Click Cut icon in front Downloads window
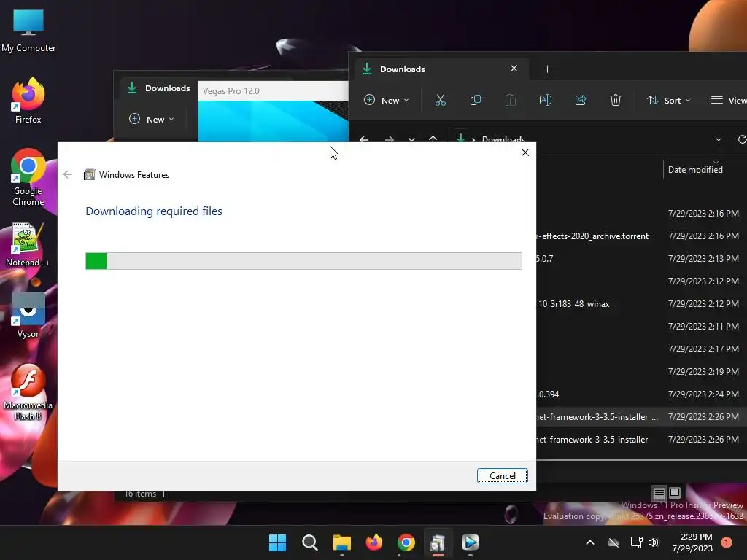Image resolution: width=747 pixels, height=560 pixels. click(x=440, y=100)
